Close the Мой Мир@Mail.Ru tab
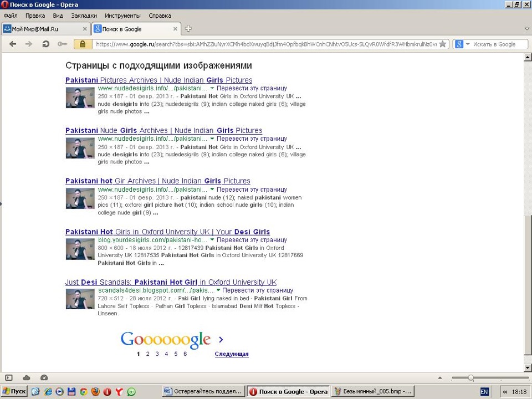Viewport: 532px width, 399px height. (85, 29)
